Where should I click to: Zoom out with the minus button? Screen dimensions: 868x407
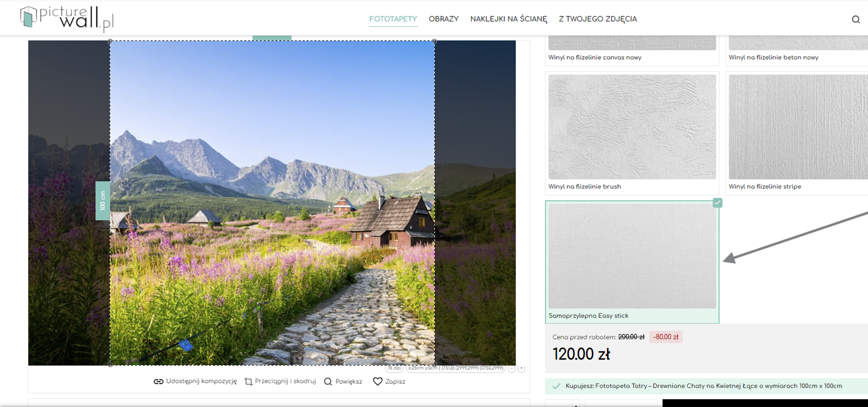point(512,369)
